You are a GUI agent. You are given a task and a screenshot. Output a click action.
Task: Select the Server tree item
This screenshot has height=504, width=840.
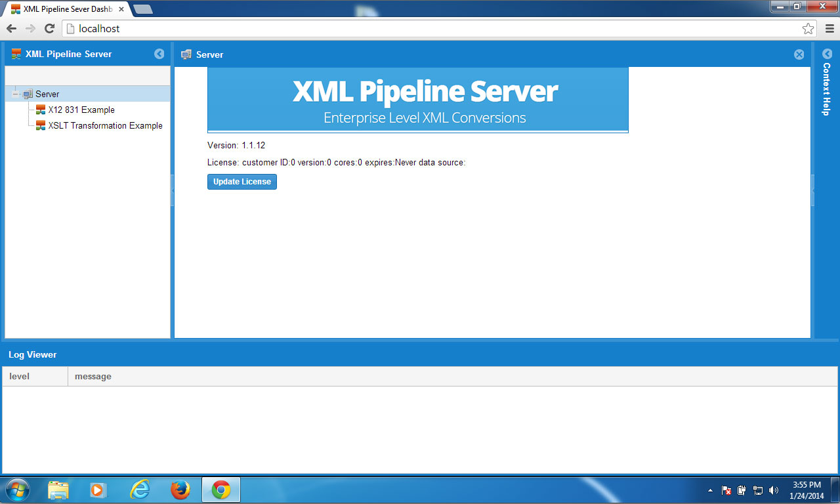point(87,94)
